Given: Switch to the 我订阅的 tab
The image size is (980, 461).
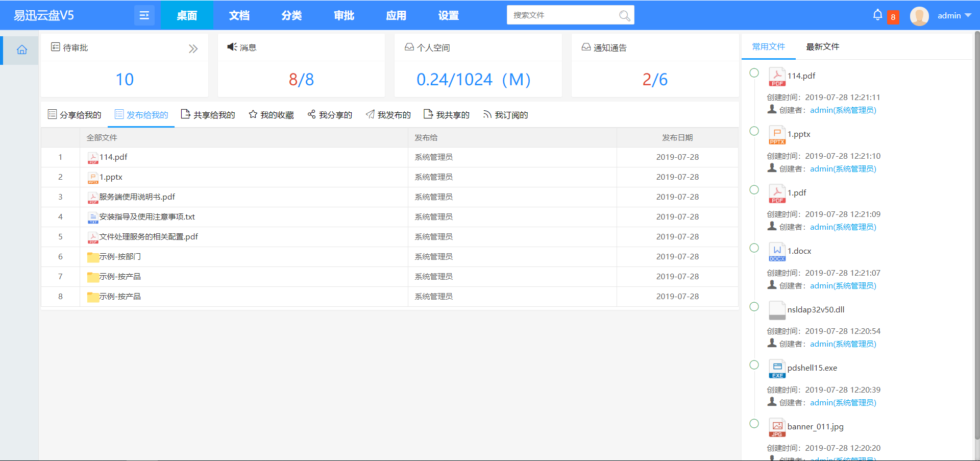Looking at the screenshot, I should [x=505, y=115].
